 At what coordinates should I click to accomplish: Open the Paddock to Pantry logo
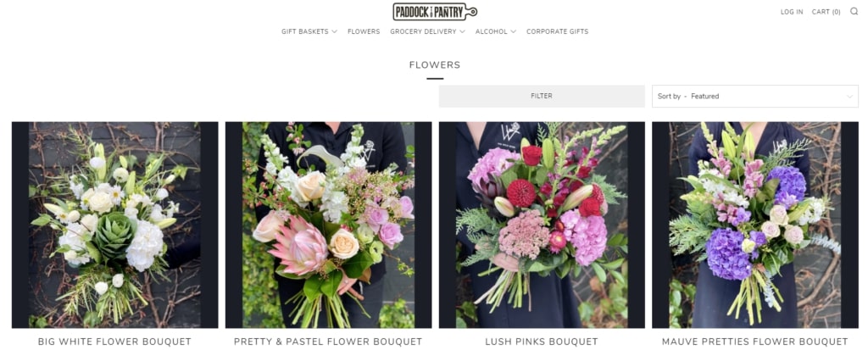click(435, 11)
